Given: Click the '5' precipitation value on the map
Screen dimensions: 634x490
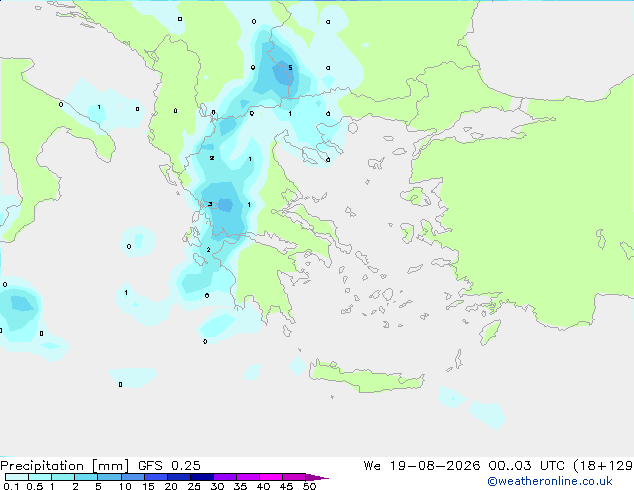Looking at the screenshot, I should point(290,68).
